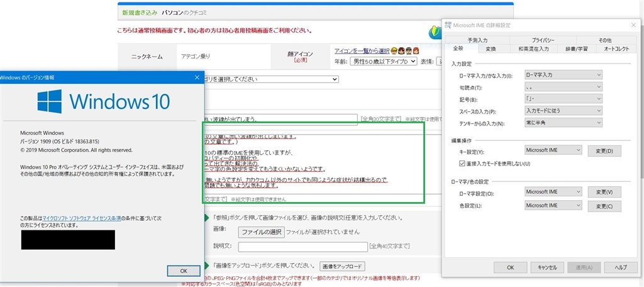Open the テンキーからの入力 dropdown

click(563, 123)
